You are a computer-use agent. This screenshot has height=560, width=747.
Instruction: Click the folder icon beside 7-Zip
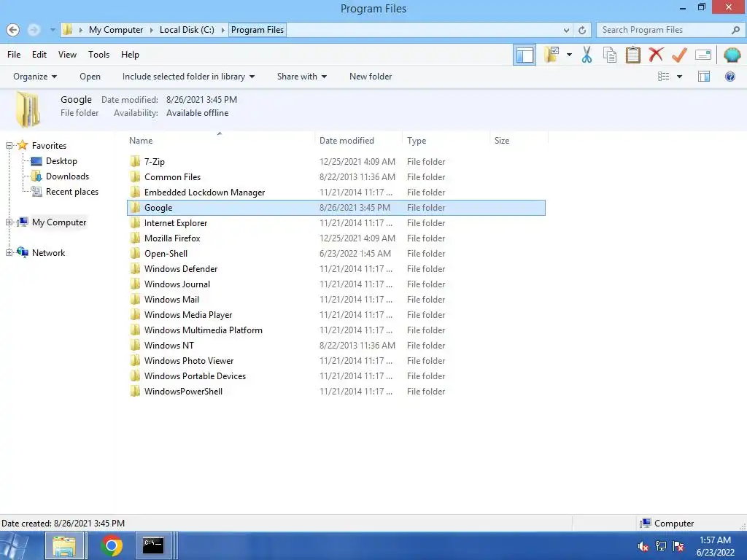pos(135,161)
